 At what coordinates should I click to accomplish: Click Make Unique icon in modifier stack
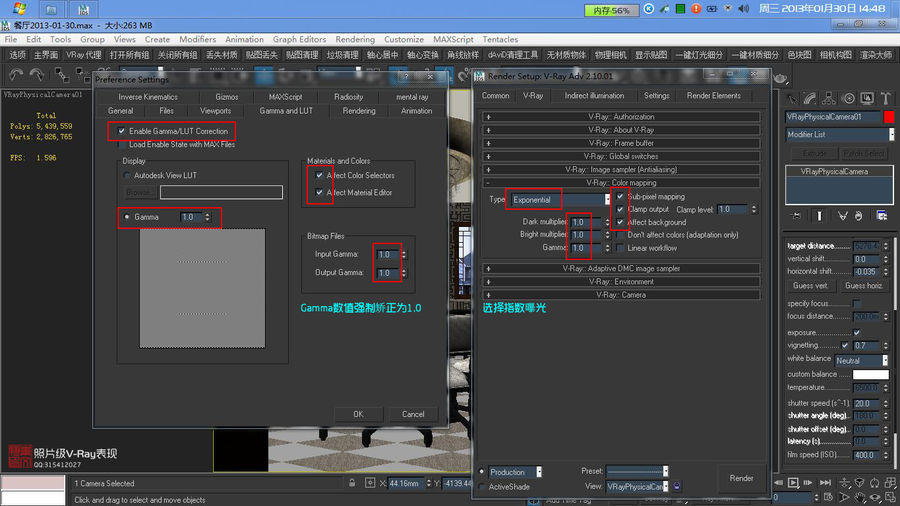tap(842, 216)
